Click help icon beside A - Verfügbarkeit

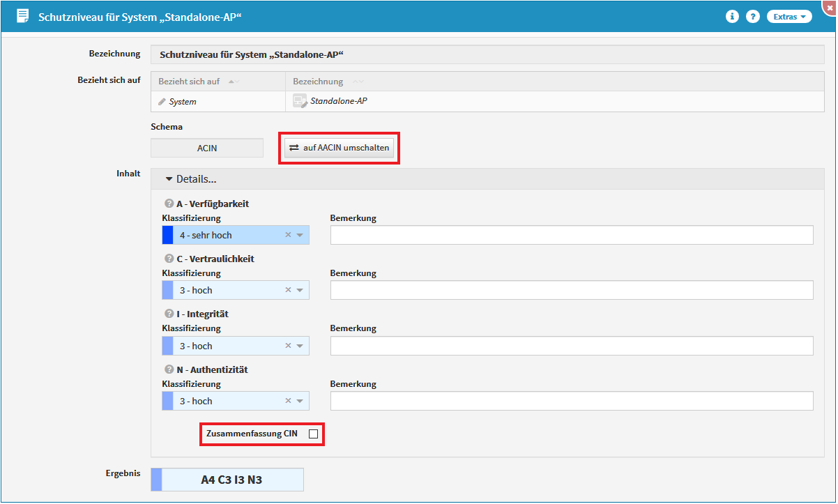[x=169, y=204]
